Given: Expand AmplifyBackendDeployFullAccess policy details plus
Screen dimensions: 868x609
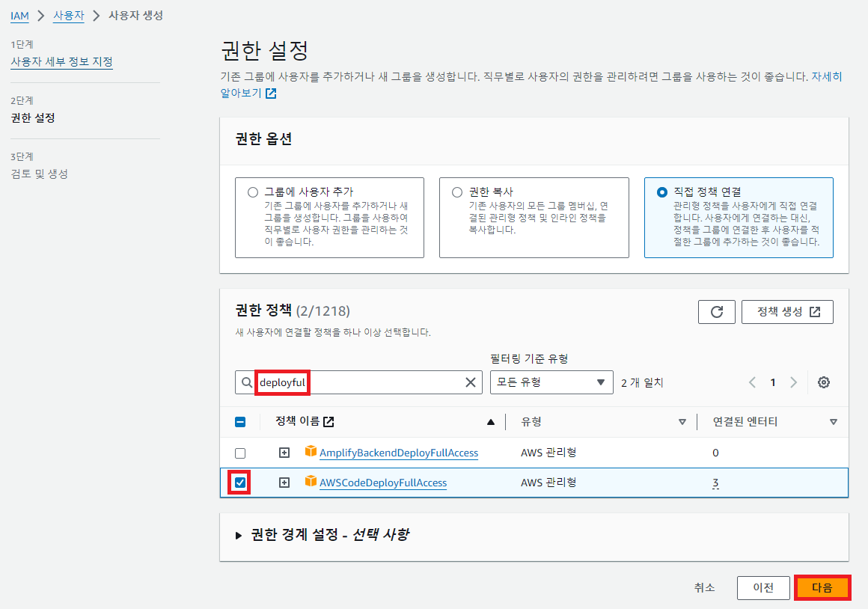Looking at the screenshot, I should 284,453.
